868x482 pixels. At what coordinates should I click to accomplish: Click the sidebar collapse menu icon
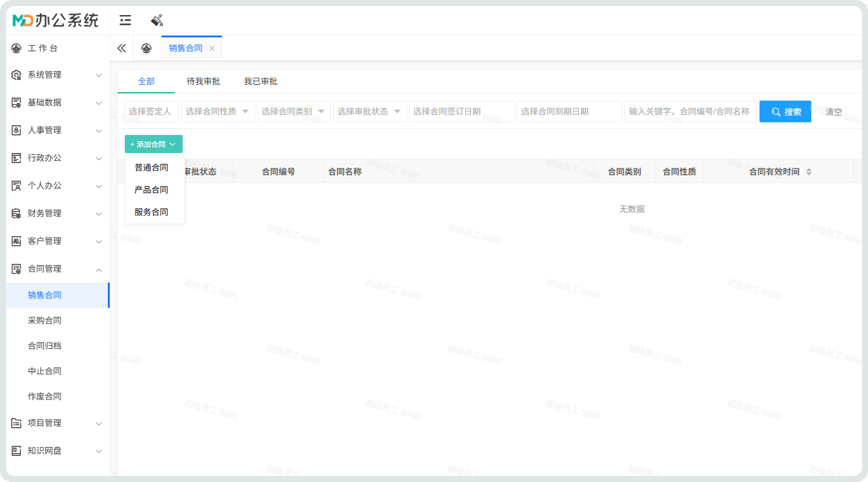(125, 21)
